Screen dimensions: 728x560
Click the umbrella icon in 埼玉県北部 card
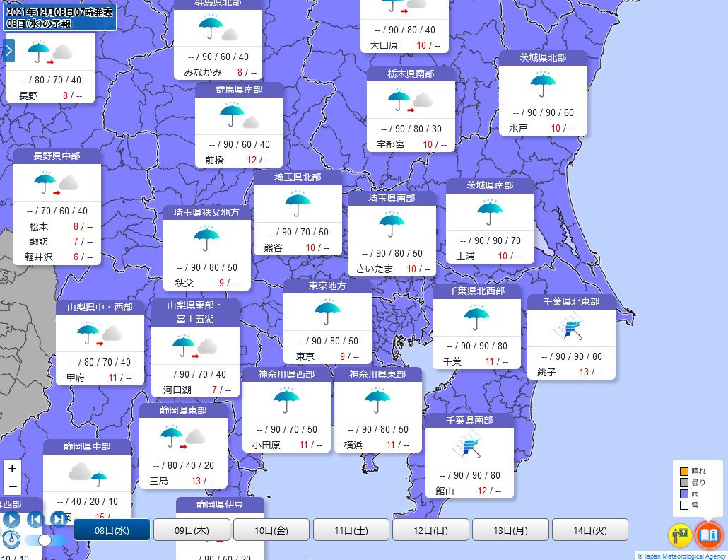(x=298, y=204)
